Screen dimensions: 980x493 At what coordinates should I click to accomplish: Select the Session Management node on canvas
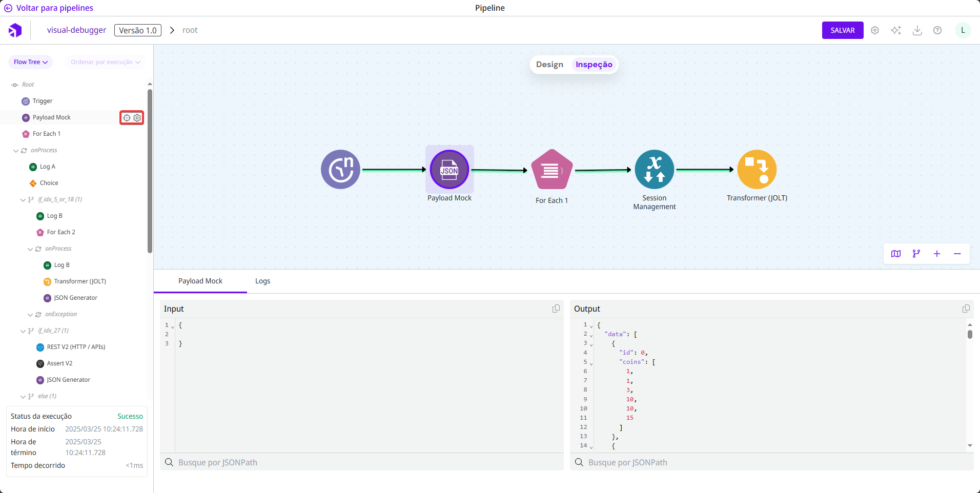tap(654, 170)
